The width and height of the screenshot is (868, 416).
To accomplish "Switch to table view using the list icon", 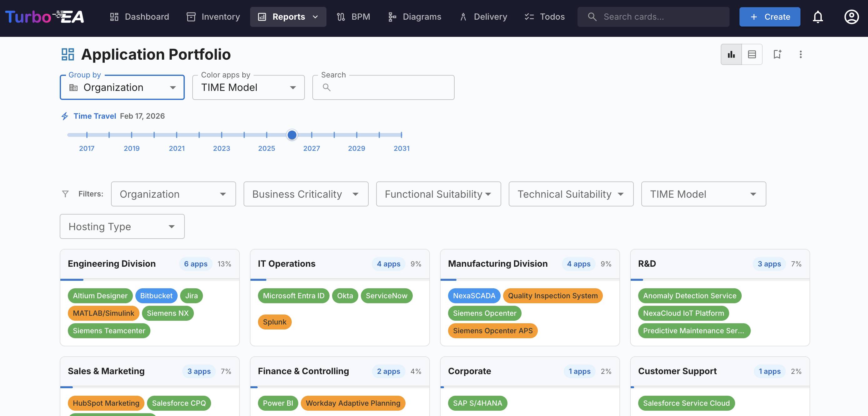I will coord(752,54).
